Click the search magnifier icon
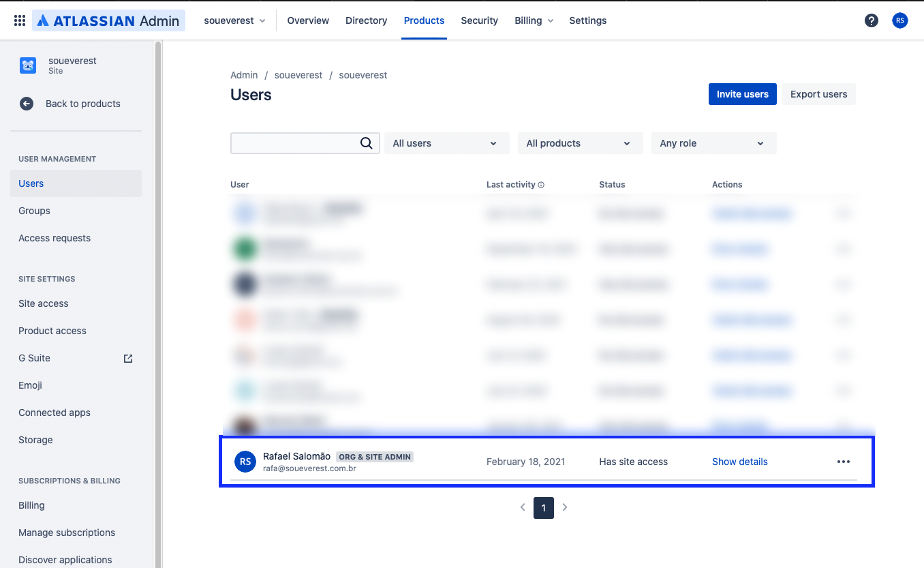 point(366,143)
